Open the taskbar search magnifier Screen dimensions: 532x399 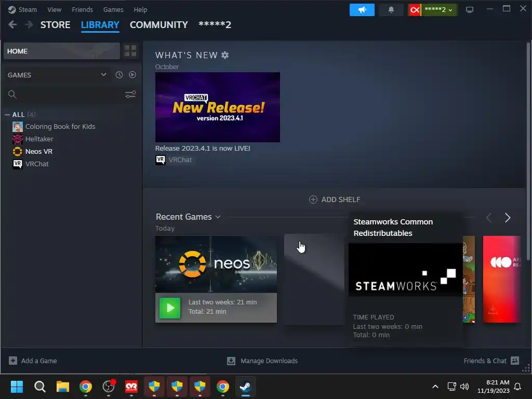(39, 387)
